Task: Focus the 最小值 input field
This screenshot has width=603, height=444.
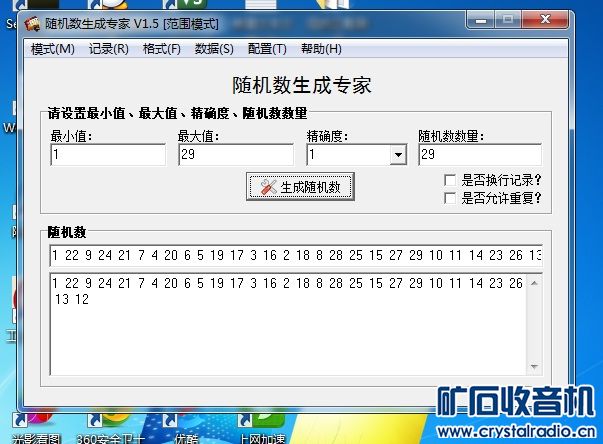Action: tap(108, 155)
